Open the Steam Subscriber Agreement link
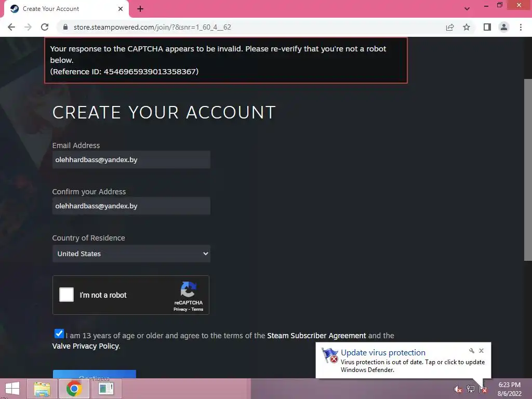Image resolution: width=532 pixels, height=399 pixels. (x=316, y=336)
